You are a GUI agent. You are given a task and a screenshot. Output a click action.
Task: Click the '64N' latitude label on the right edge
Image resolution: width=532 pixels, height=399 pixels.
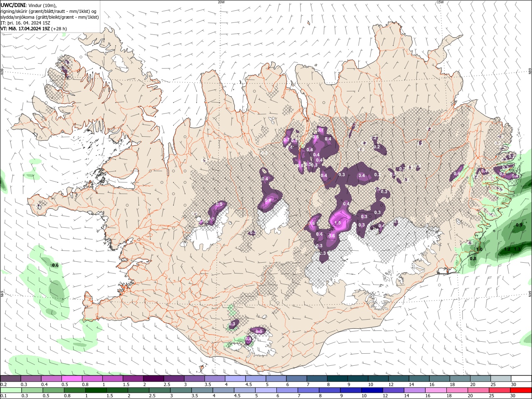tap(530, 293)
